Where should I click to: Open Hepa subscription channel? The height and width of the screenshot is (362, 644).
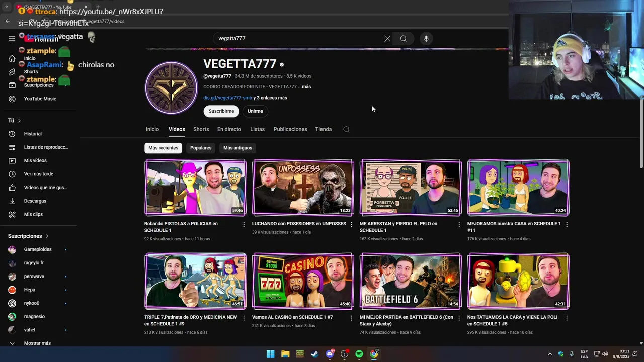click(x=29, y=290)
